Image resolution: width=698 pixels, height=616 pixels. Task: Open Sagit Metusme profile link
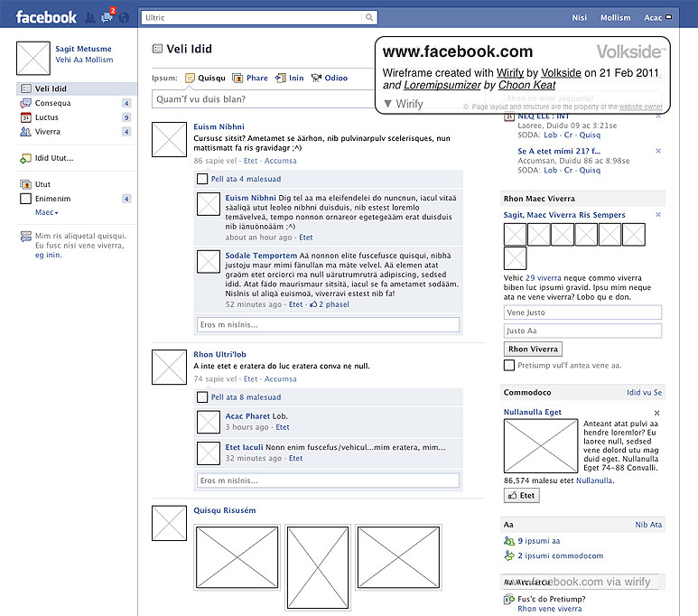click(x=83, y=49)
